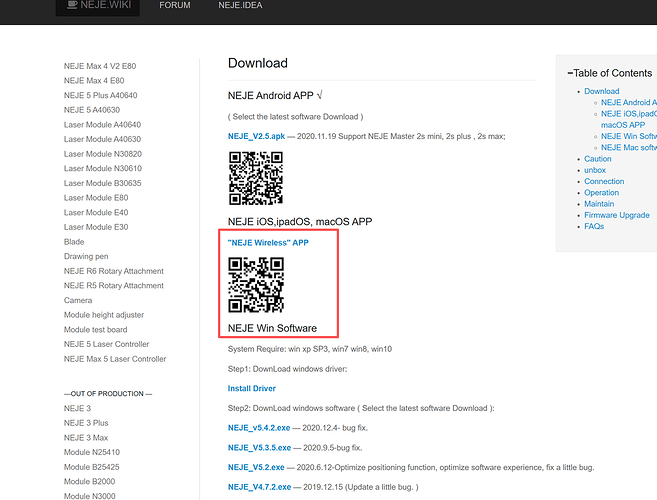
Task: Click the NEJE.WIKI logo
Action: point(97,6)
